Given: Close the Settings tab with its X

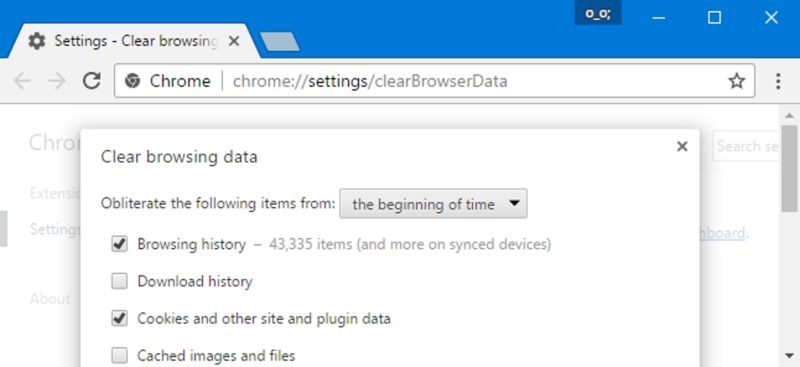Looking at the screenshot, I should [234, 41].
